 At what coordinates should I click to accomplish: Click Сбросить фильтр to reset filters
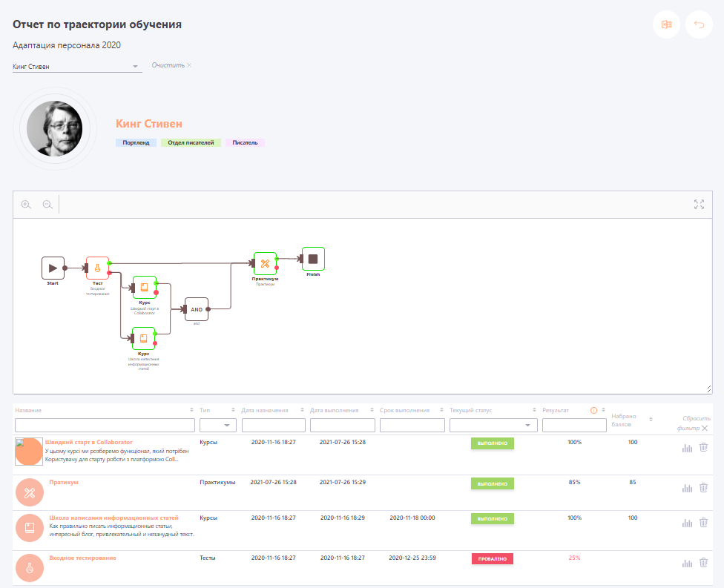(691, 423)
